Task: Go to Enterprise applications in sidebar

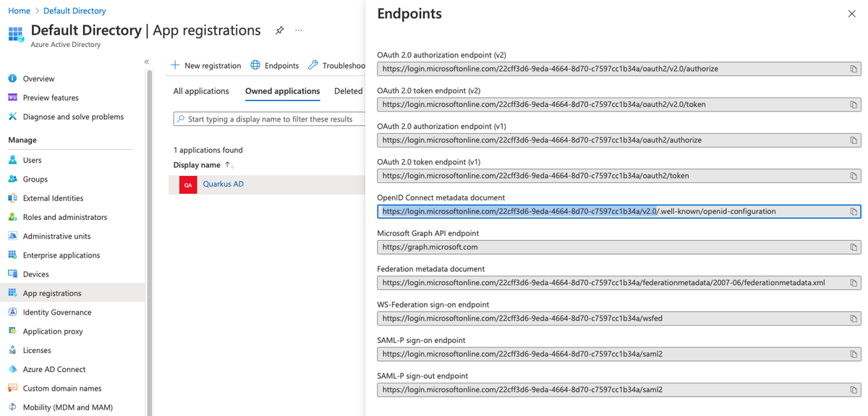Action: coord(61,255)
